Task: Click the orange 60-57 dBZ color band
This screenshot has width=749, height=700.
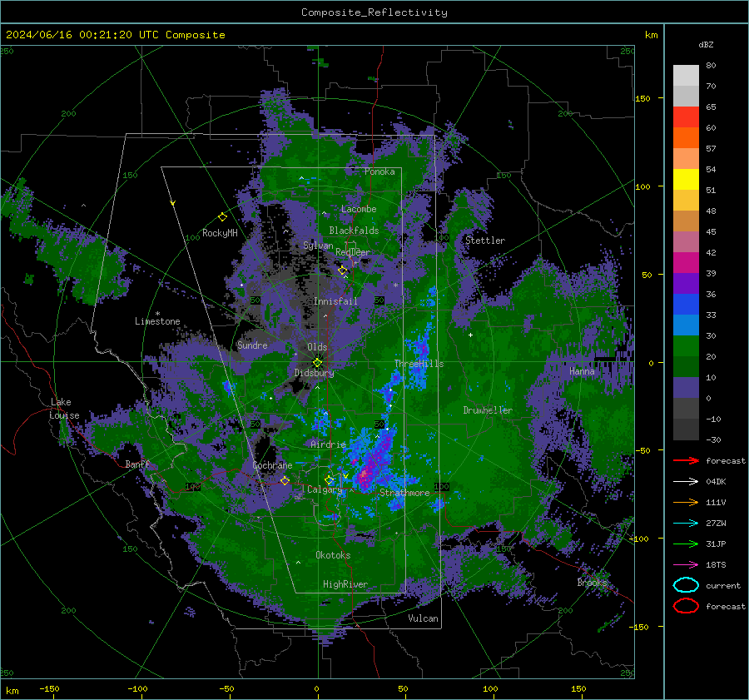Action: [686, 138]
